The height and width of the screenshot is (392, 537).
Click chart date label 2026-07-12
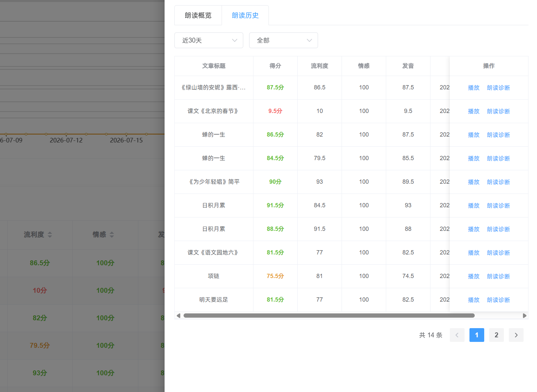66,140
